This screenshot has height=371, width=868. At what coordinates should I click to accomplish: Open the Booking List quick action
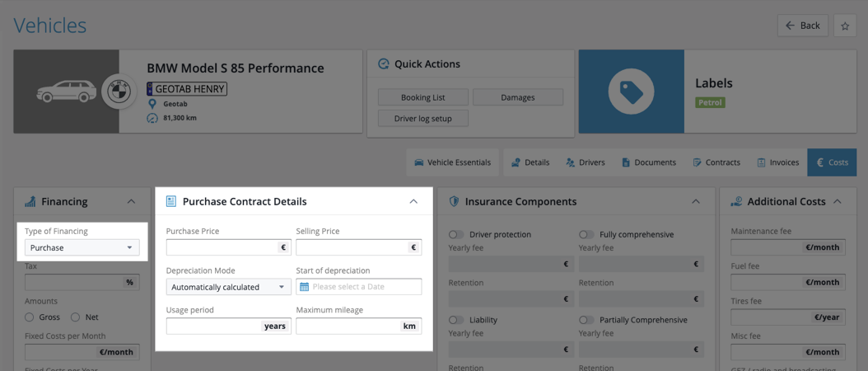(422, 97)
